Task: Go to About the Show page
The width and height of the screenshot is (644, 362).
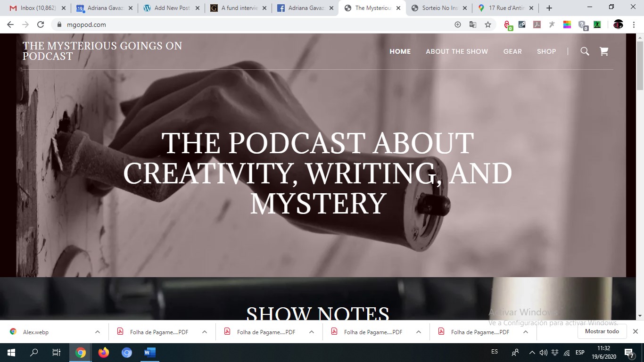Action: coord(457,51)
